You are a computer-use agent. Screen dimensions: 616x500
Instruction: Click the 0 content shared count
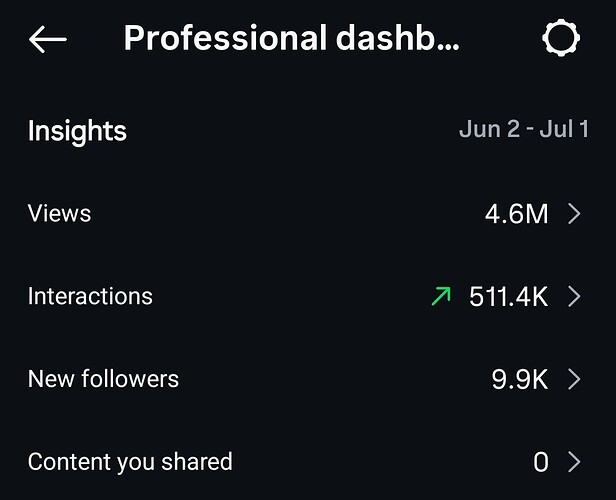click(x=541, y=462)
